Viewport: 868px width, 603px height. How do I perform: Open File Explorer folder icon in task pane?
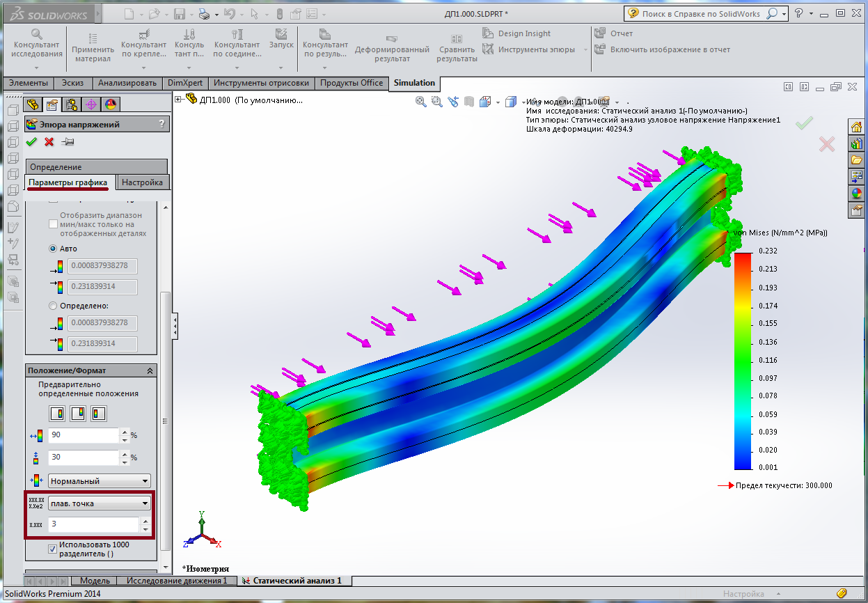coord(856,160)
